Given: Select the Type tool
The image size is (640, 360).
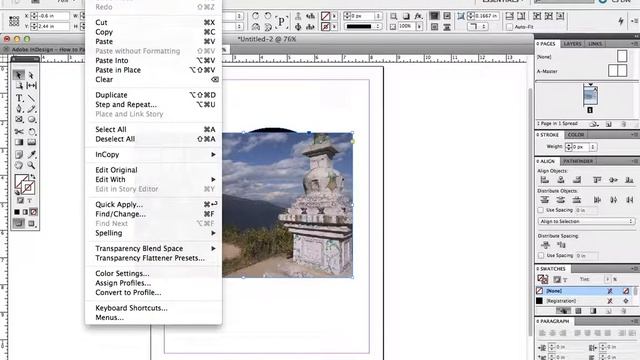Looking at the screenshot, I should pos(19,98).
